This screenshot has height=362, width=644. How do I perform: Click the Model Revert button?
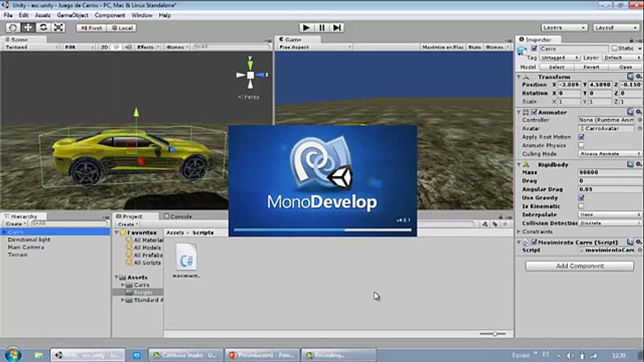(x=591, y=67)
